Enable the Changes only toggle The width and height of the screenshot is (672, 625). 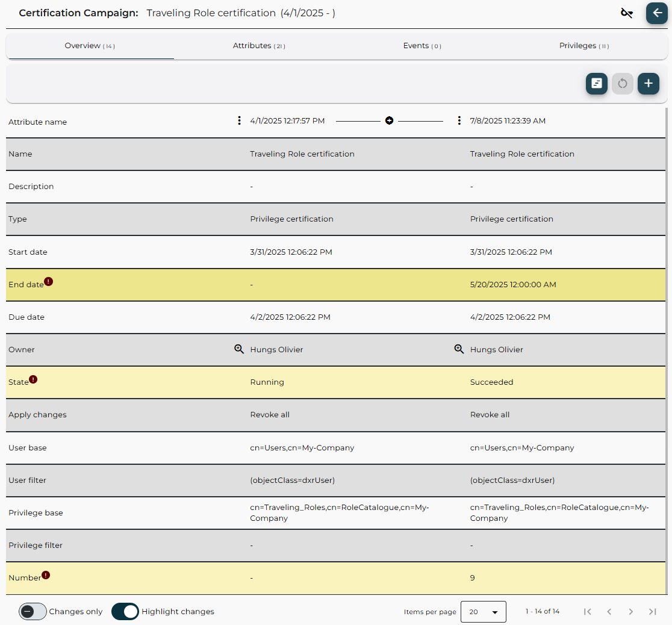[33, 612]
